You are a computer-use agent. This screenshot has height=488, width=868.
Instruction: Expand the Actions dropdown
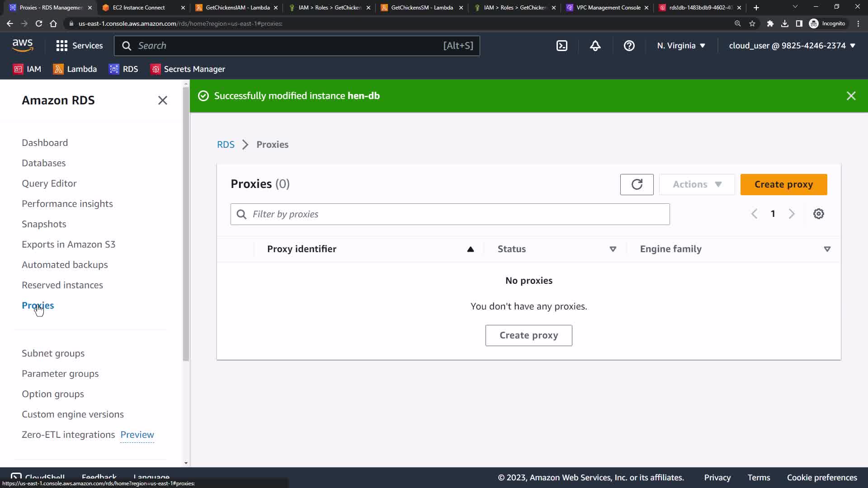tap(697, 184)
